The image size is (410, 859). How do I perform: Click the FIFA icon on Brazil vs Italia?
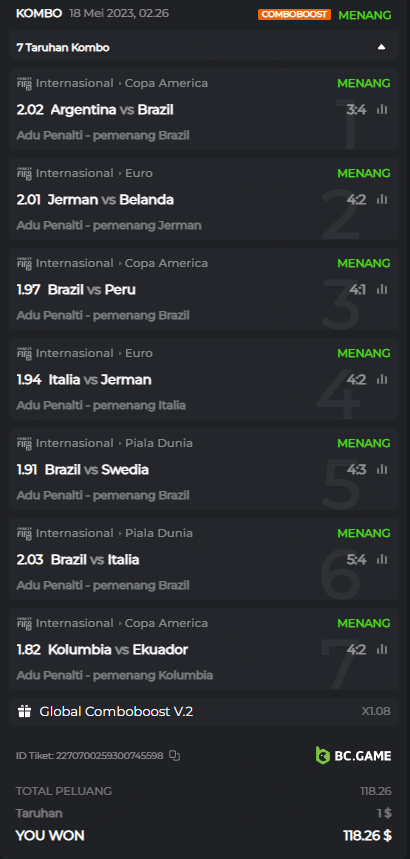[x=24, y=533]
